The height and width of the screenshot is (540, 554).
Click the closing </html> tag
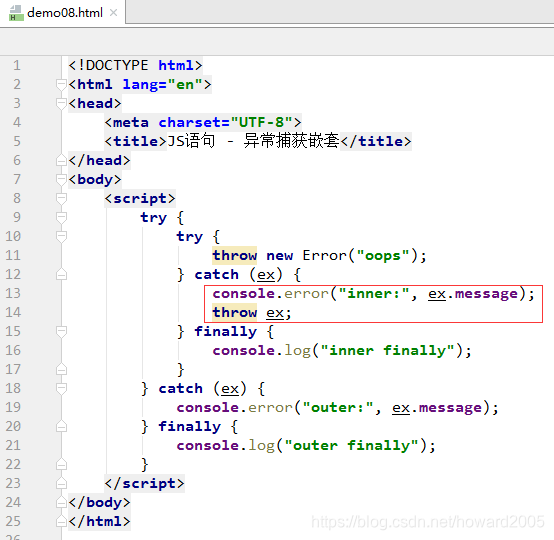(x=100, y=522)
